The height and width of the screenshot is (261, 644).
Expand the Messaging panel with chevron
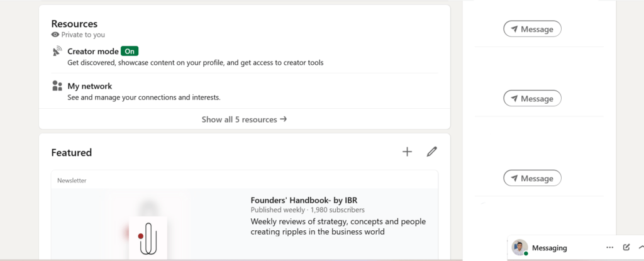640,248
